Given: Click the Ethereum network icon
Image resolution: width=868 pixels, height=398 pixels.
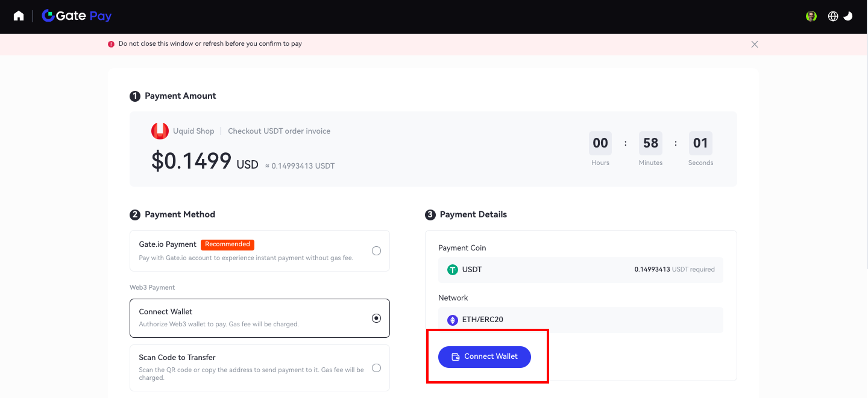Looking at the screenshot, I should coord(453,320).
